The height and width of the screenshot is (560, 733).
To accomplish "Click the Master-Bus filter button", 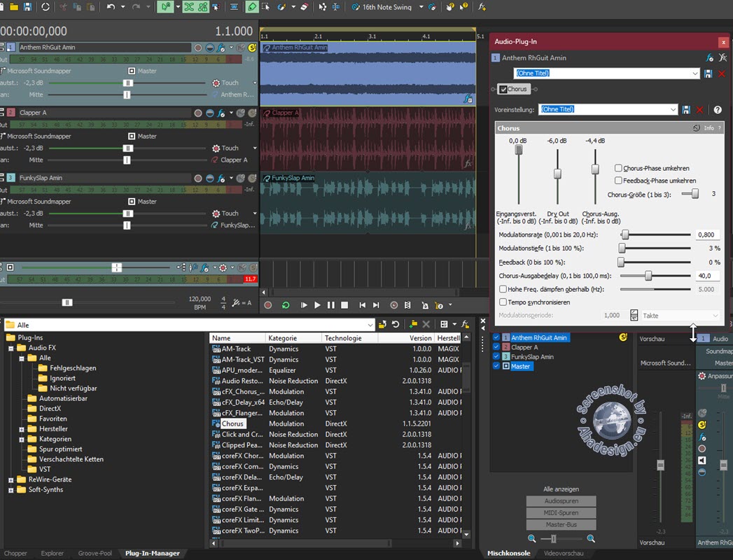I will click(x=561, y=524).
